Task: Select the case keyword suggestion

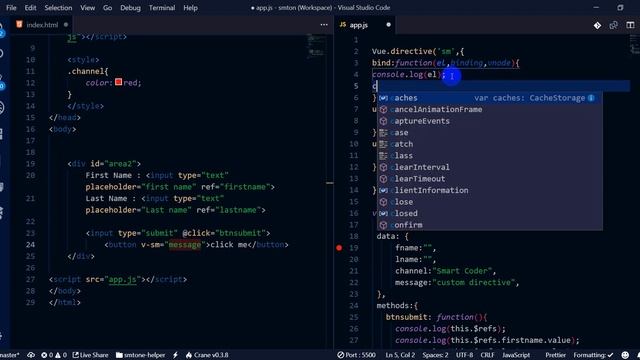Action: click(489, 133)
